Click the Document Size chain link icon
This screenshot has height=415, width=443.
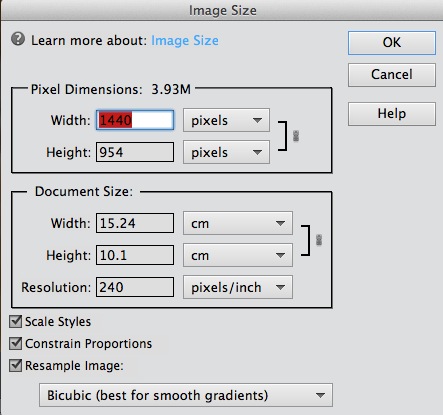point(319,240)
